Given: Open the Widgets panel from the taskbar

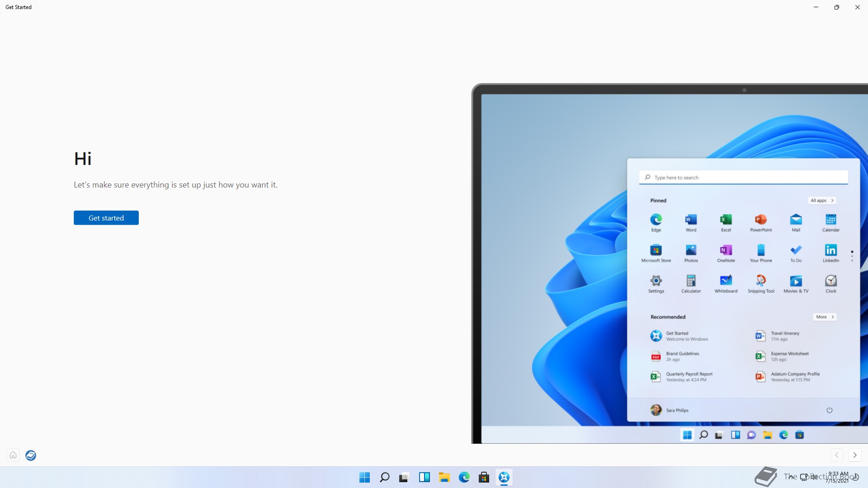Looking at the screenshot, I should point(424,477).
